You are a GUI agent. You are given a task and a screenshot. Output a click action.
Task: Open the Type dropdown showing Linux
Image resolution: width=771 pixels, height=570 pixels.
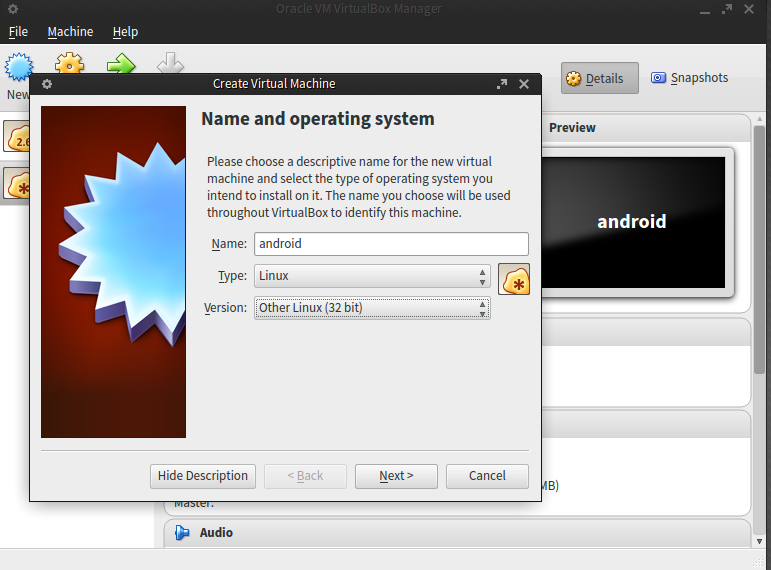[x=372, y=276]
